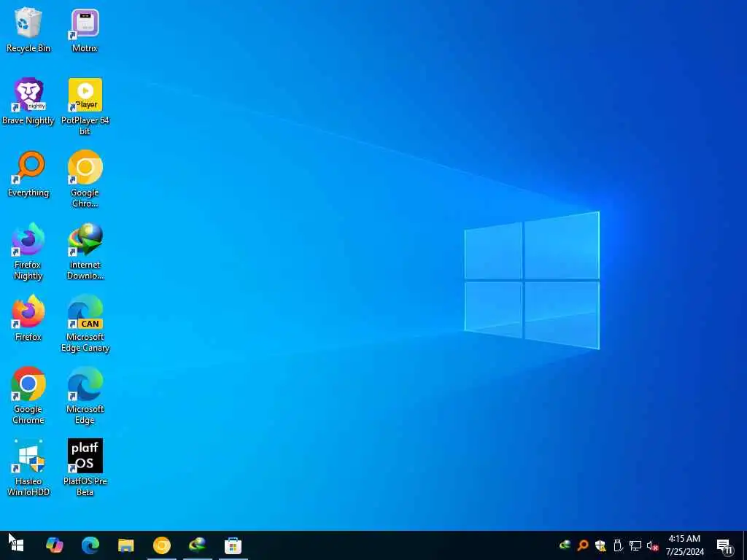Select the Google Chrome desktop shortcut
The image size is (747, 560).
(x=28, y=395)
